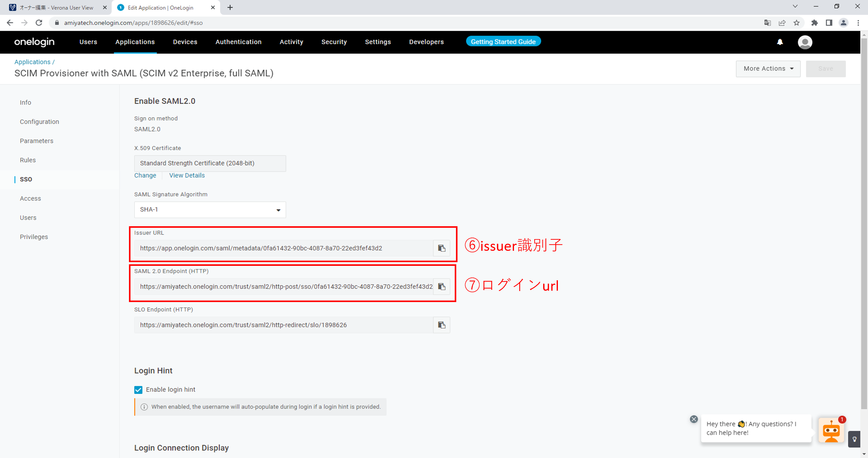
Task: Open the Developers menu
Action: coord(426,42)
